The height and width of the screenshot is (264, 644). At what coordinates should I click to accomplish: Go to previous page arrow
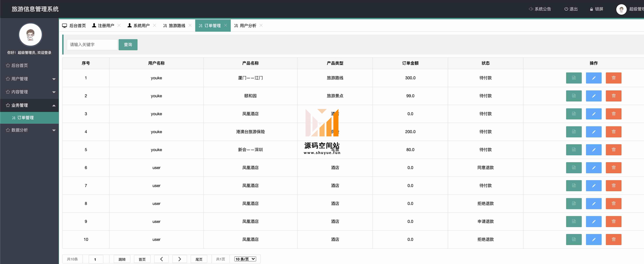point(161,259)
